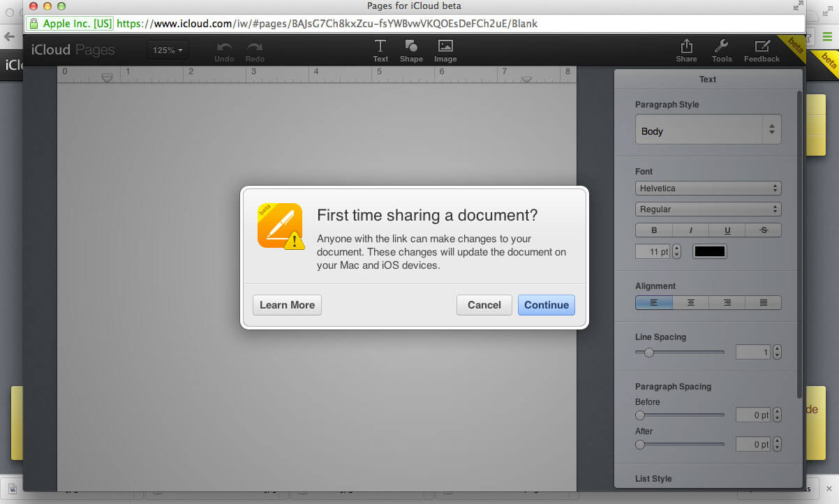
Task: Toggle underline formatting
Action: pos(727,230)
